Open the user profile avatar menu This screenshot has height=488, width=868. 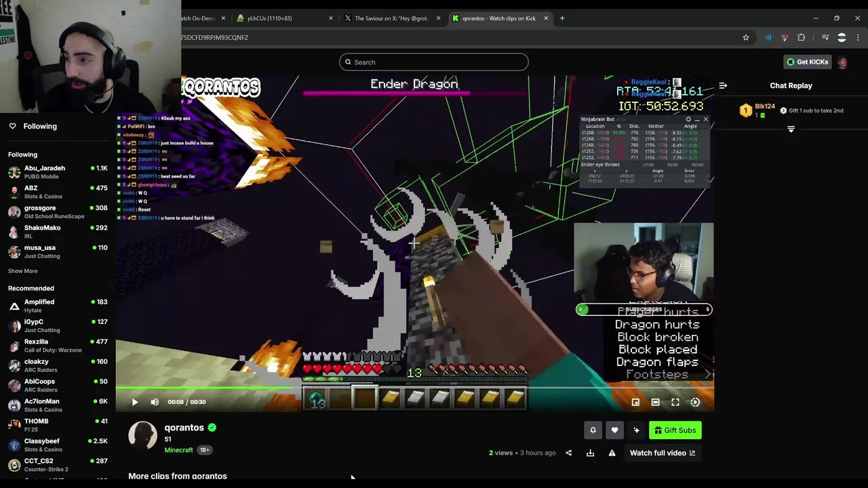click(x=842, y=62)
